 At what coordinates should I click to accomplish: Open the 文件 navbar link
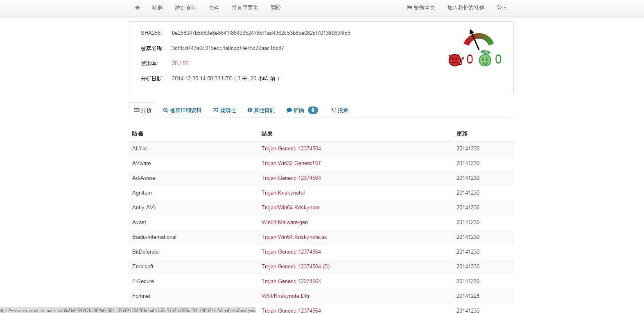214,8
